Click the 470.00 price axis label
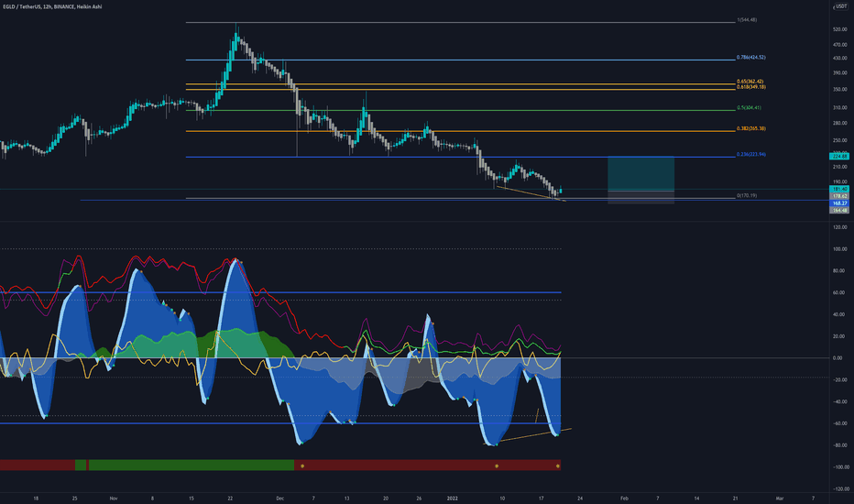 pyautogui.click(x=840, y=45)
